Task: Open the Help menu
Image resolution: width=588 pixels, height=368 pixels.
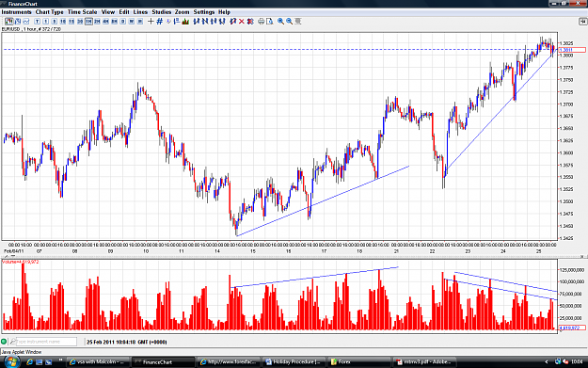Action: 224,12
